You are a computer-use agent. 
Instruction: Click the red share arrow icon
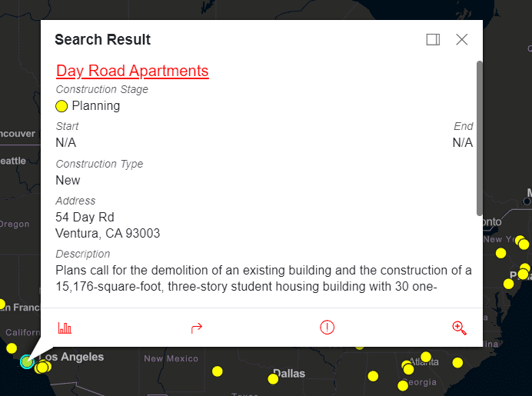pyautogui.click(x=196, y=328)
